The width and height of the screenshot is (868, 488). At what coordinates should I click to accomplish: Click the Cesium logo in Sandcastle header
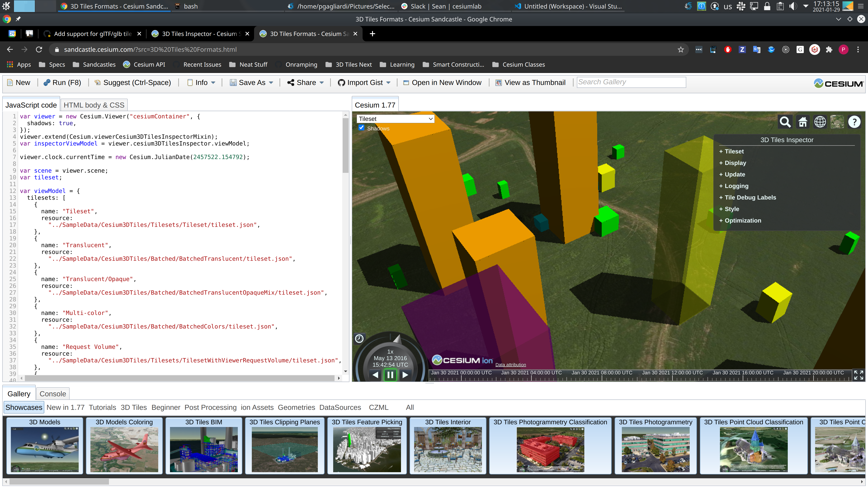838,83
